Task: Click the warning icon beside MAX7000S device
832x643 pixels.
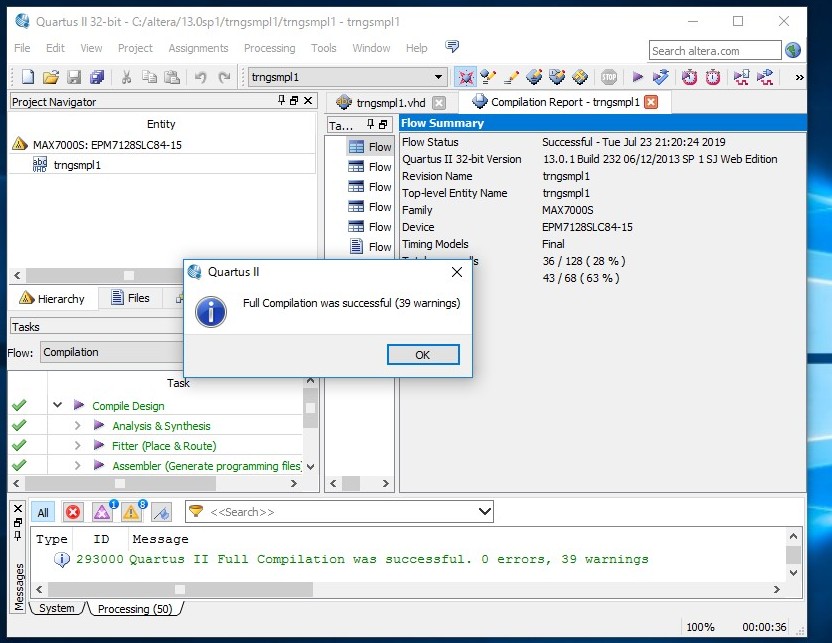Action: point(20,144)
